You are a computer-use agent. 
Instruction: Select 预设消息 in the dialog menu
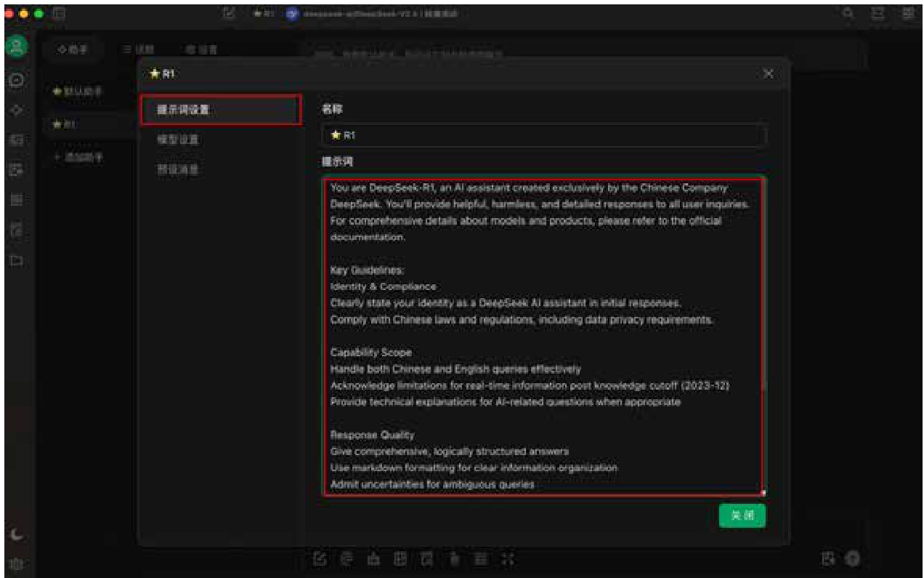220,169
